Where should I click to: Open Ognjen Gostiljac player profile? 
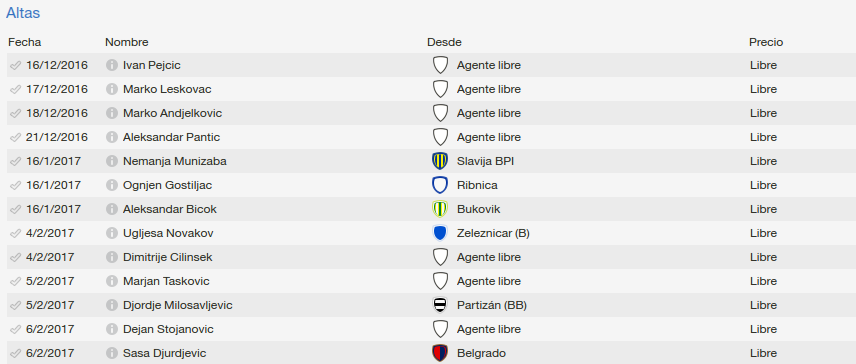(x=168, y=186)
